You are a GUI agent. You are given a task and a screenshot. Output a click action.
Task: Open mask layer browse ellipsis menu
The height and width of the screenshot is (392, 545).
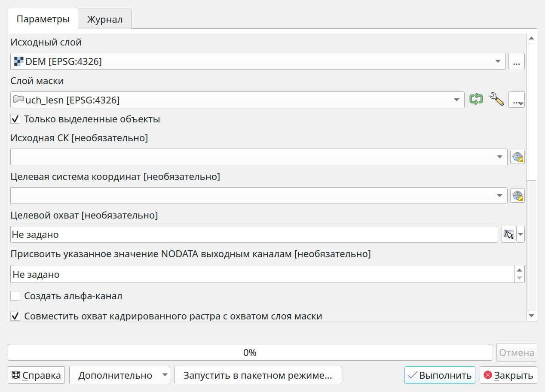click(517, 100)
